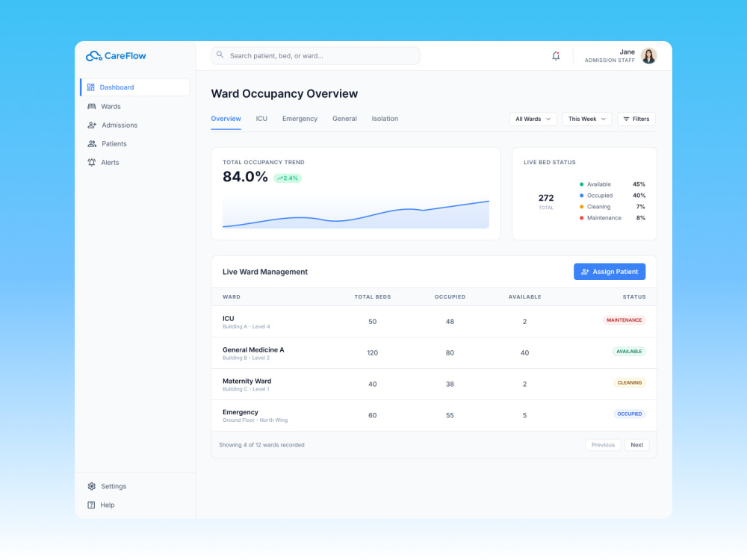Click the occupancy trend line chart
Screen dimensions: 747x560
[x=356, y=212]
